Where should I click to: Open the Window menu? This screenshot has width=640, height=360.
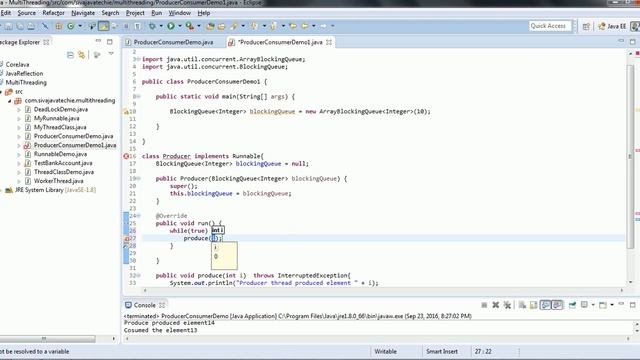180,13
